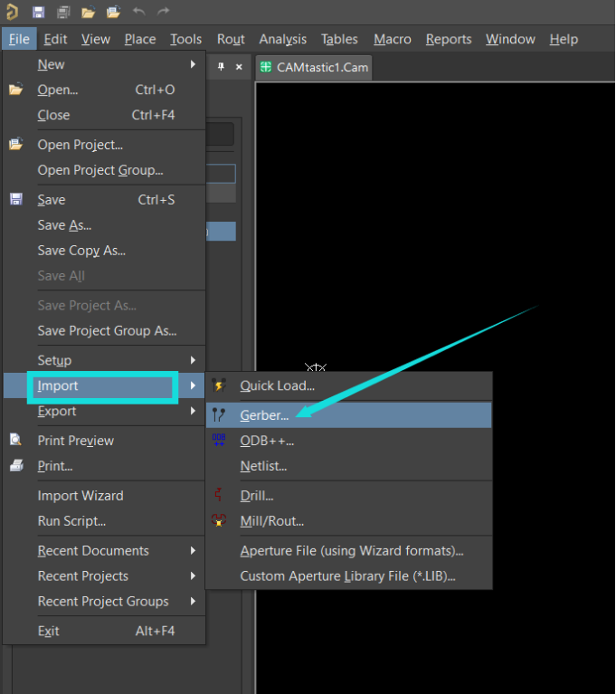Click the Undo arrow in the top toolbar
Viewport: 616px width, 694px height.
[x=138, y=13]
